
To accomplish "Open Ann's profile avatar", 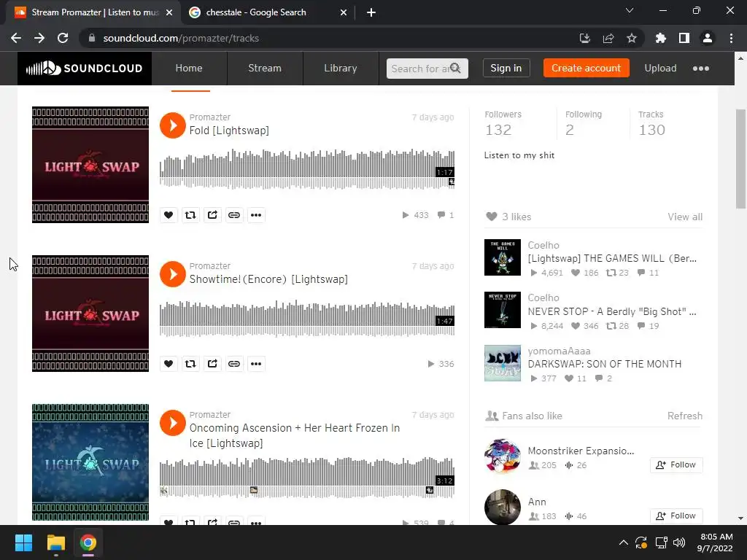I will pos(503,507).
